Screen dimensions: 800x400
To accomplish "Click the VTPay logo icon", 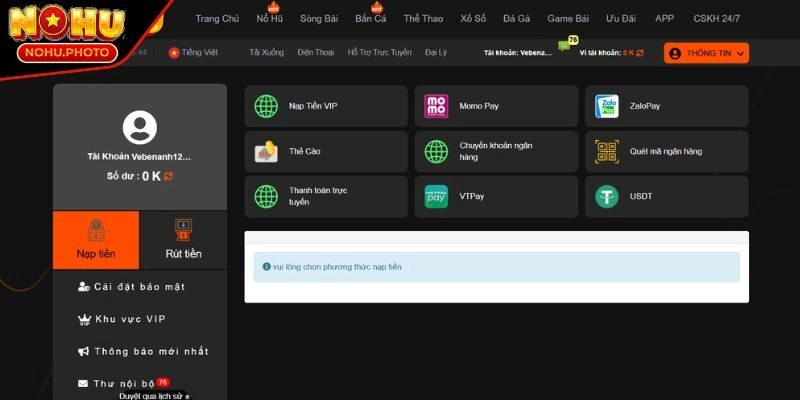I will click(x=437, y=196).
